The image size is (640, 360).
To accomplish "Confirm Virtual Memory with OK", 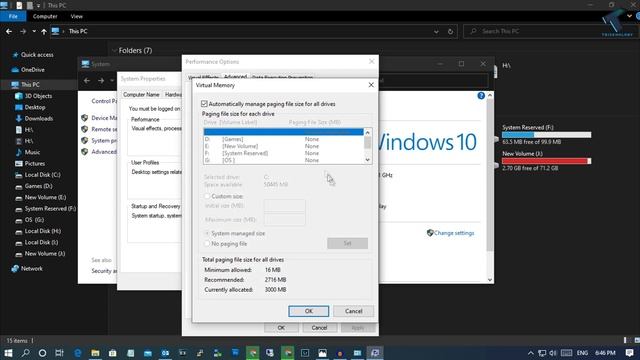I will click(x=308, y=311).
